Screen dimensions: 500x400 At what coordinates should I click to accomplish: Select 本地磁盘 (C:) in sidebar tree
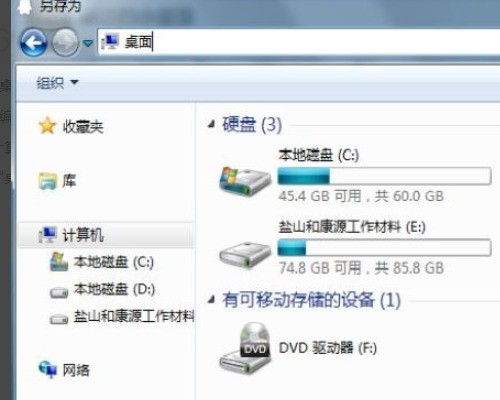pos(102,262)
